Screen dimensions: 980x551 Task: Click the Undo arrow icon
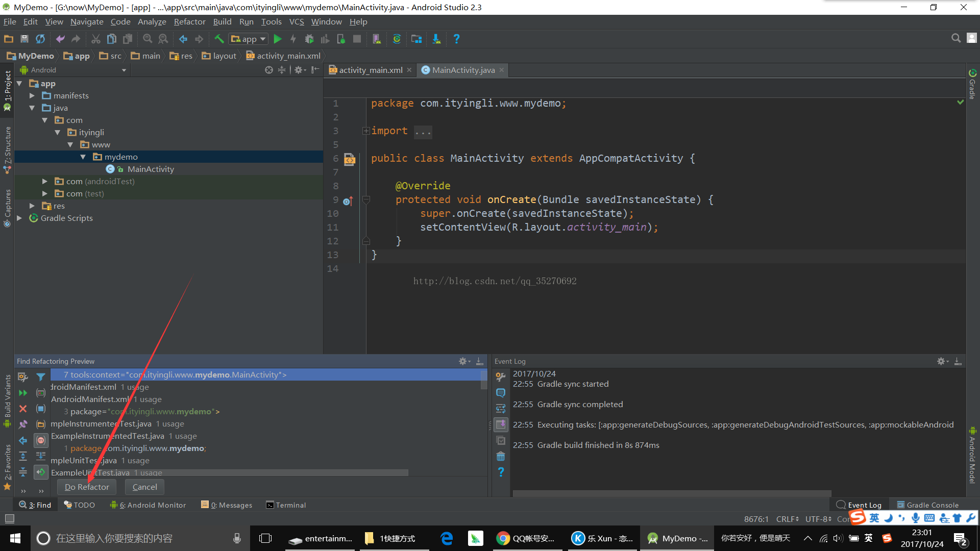(x=60, y=39)
